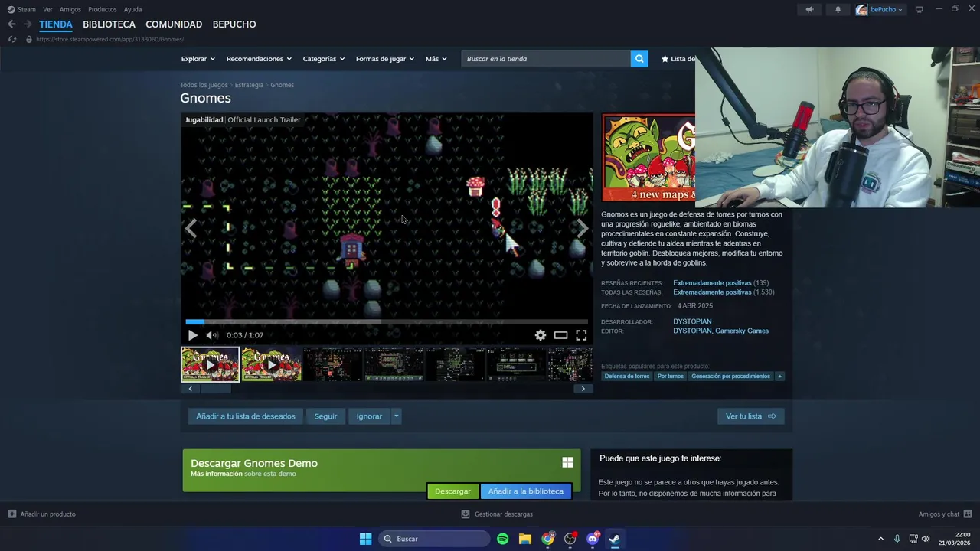The image size is (980, 551).
Task: Click the Ignorar button
Action: (369, 416)
